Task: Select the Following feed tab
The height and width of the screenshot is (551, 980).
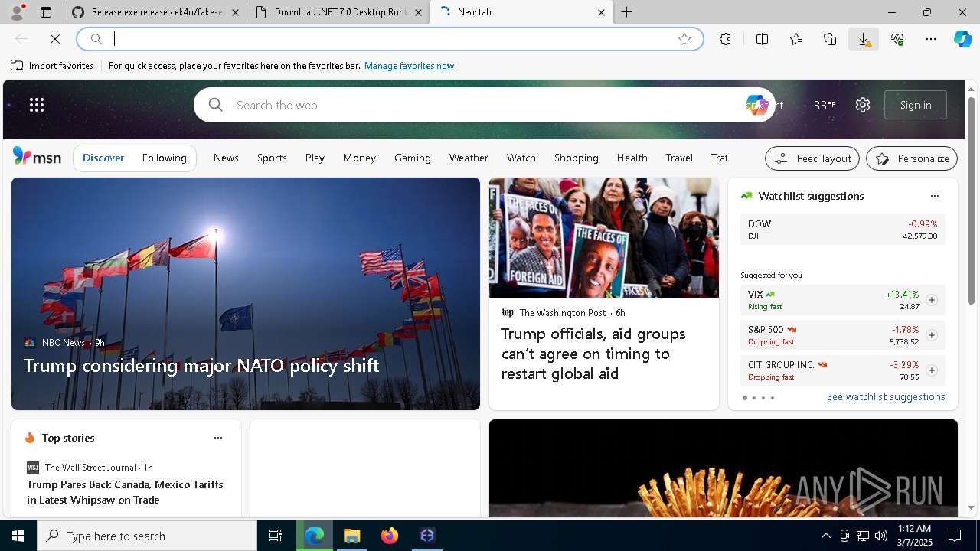Action: [165, 158]
